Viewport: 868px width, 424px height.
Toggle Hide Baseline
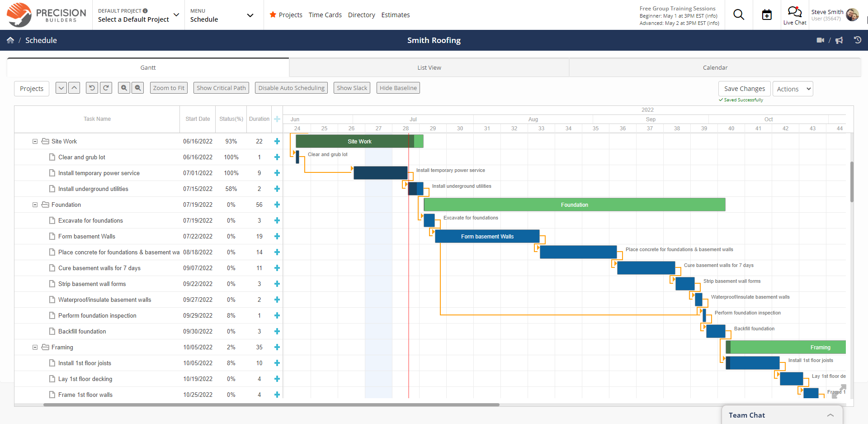[398, 88]
